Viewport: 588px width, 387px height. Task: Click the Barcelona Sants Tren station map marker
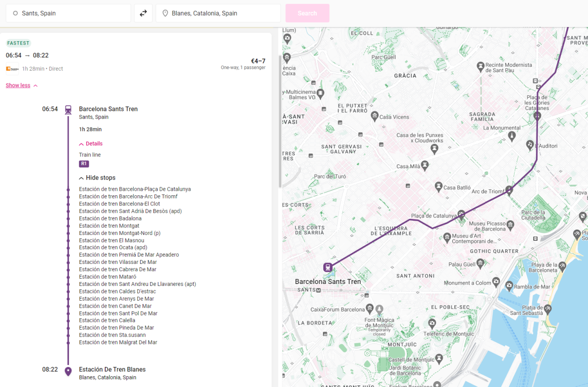[x=327, y=267]
